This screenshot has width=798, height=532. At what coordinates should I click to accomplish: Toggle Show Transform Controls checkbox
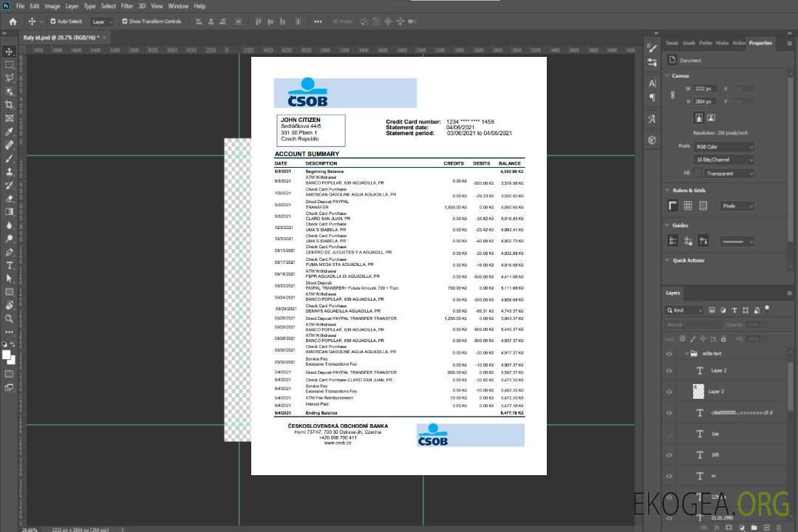coord(125,21)
